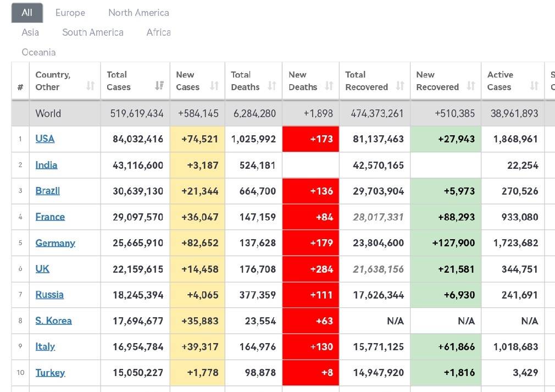Show North America data tab
This screenshot has height=392, width=555.
pos(138,13)
